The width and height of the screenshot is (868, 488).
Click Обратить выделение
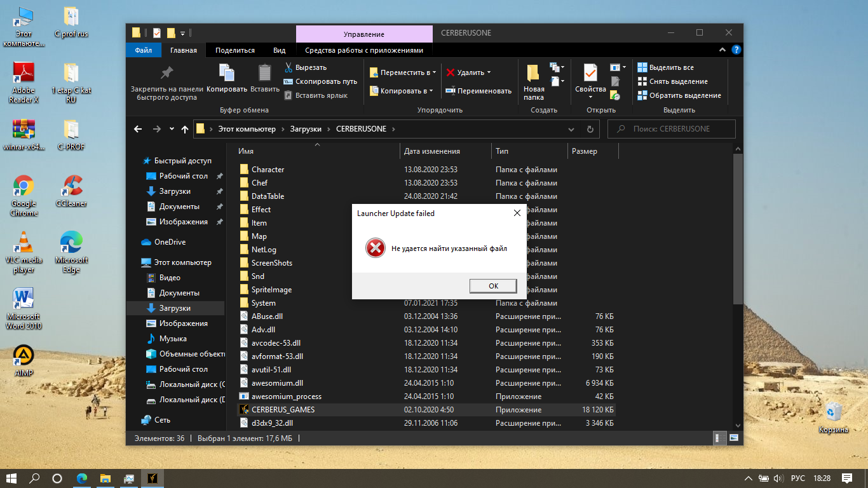pos(679,95)
